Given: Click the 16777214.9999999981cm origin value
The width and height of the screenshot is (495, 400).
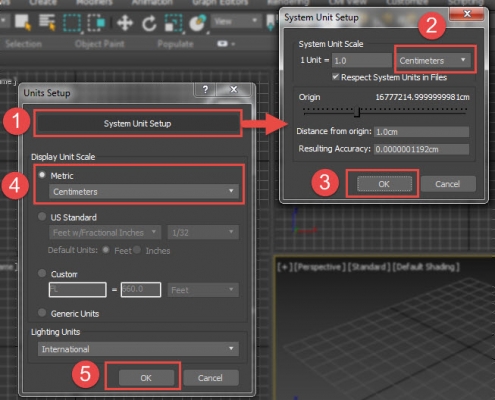Looking at the screenshot, I should click(x=422, y=97).
